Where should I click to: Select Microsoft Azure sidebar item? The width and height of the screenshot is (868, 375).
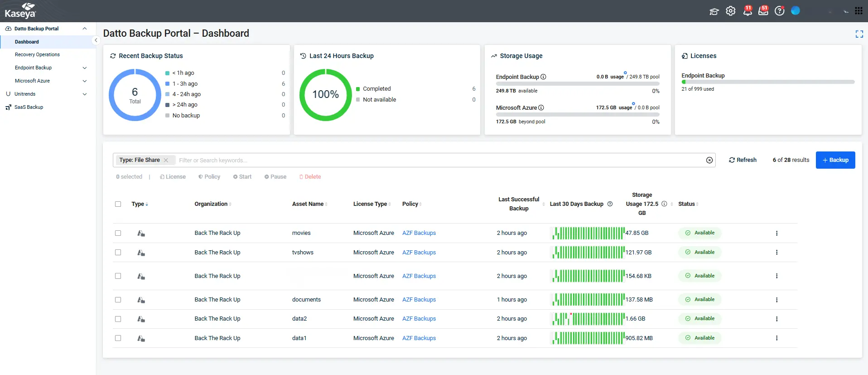coord(32,81)
